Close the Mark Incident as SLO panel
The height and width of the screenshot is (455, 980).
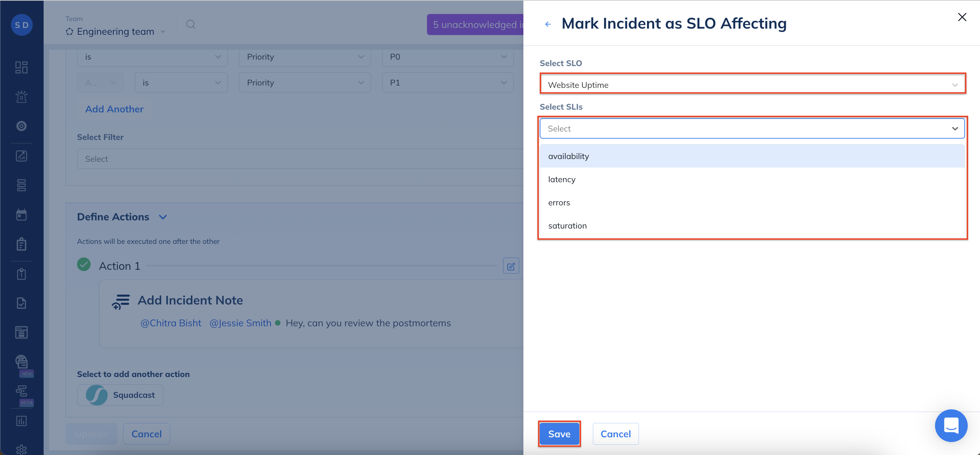962,17
